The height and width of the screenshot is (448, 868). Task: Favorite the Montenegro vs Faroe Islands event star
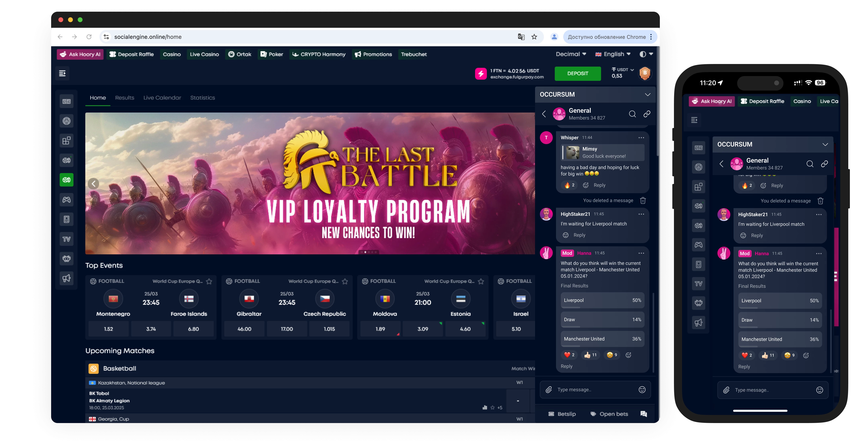[x=209, y=281]
